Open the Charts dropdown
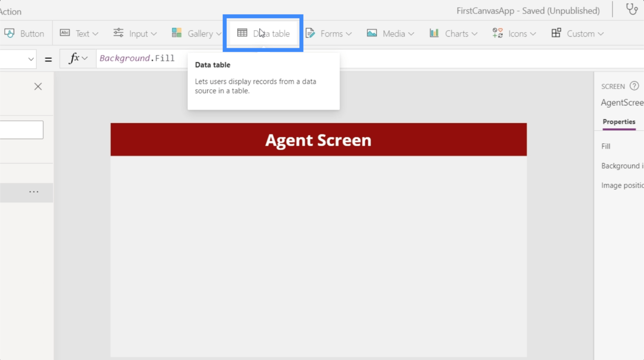This screenshot has width=644, height=360. coord(453,34)
